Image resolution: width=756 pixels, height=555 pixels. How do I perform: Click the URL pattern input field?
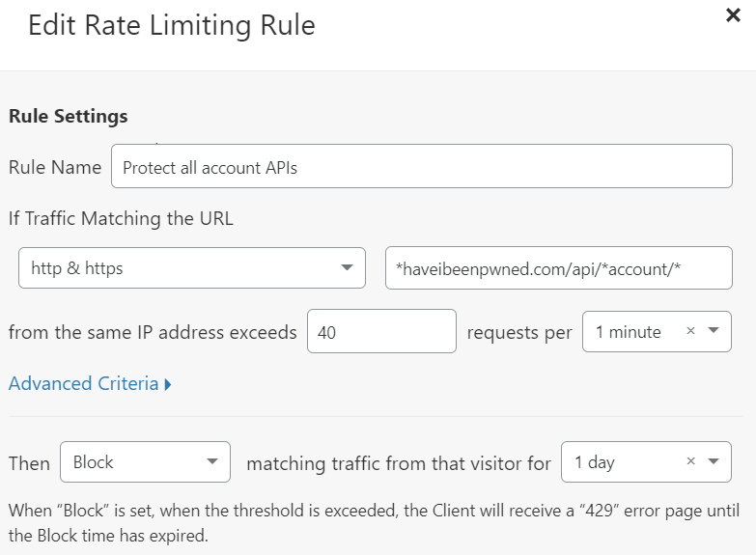558,268
